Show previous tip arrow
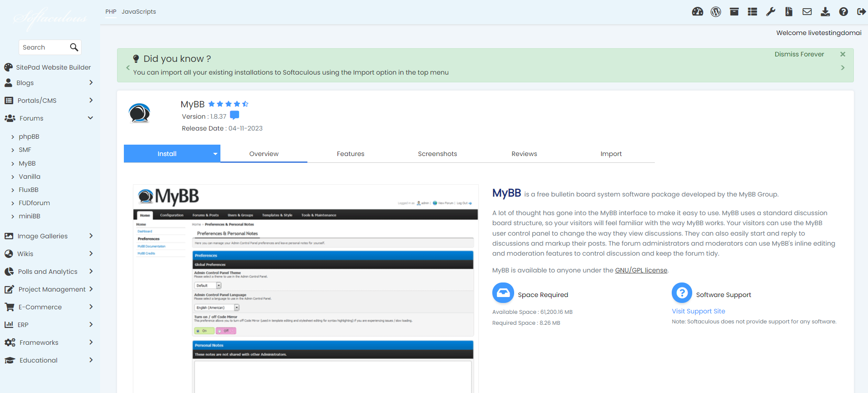 (128, 67)
